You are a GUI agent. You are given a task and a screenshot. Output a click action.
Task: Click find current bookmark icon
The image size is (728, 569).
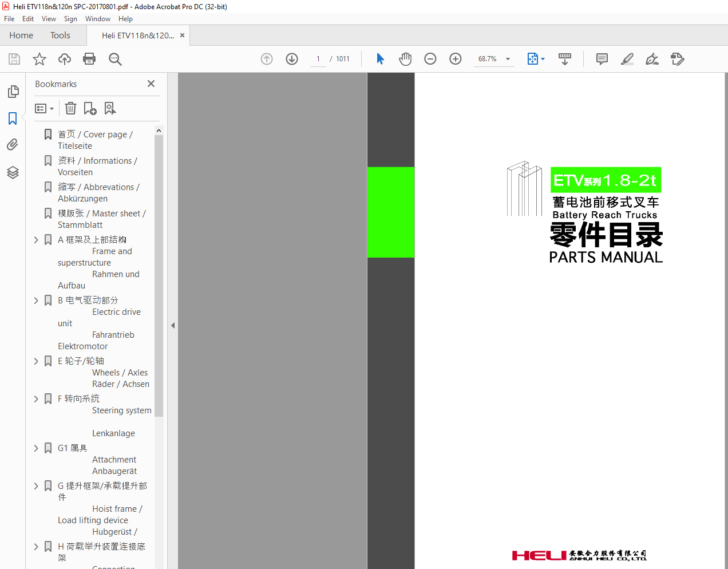(110, 108)
